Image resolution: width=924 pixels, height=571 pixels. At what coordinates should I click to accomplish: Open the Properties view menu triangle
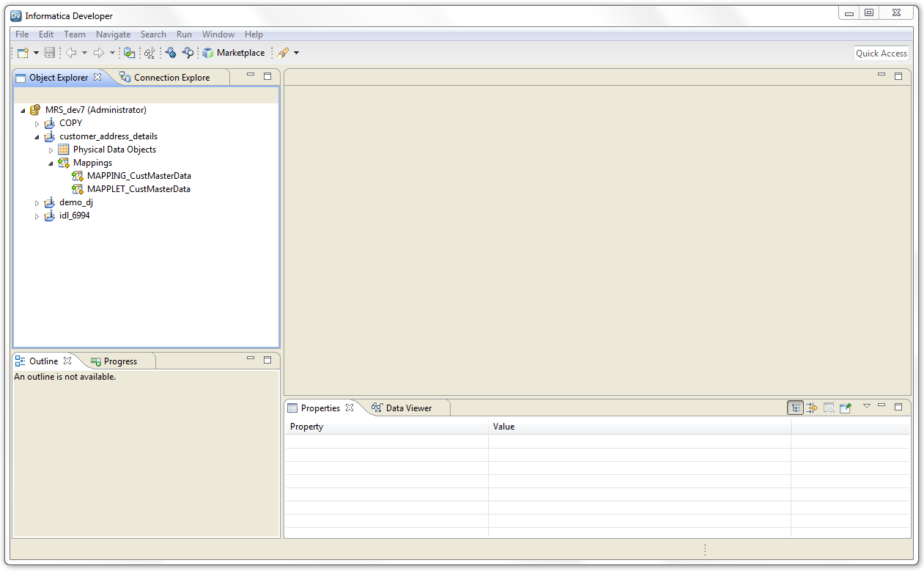click(x=866, y=406)
